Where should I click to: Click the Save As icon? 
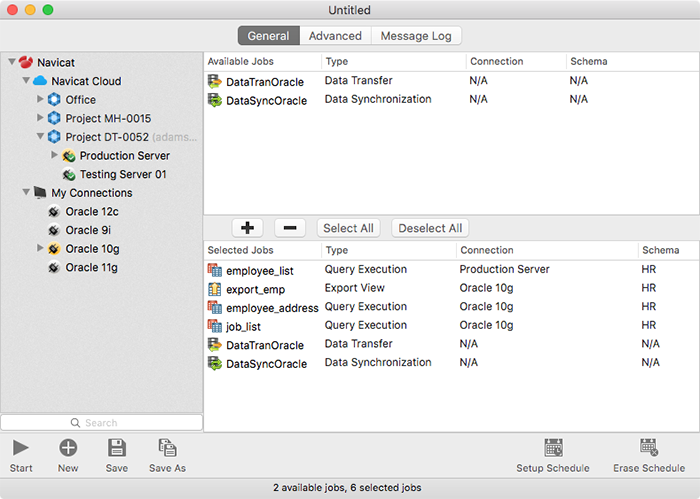coord(167,448)
